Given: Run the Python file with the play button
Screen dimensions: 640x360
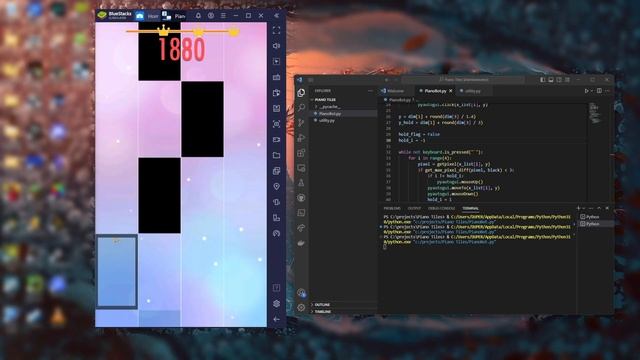Looking at the screenshot, I should point(587,91).
